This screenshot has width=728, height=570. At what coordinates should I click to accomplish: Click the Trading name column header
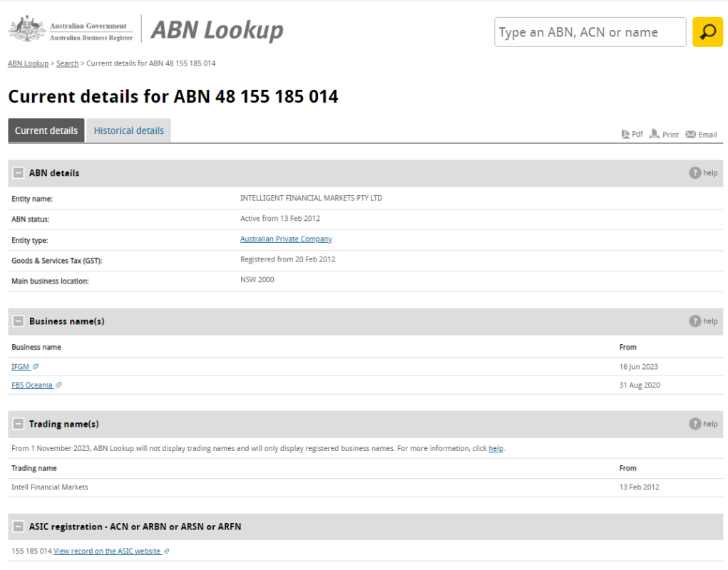[x=34, y=468]
